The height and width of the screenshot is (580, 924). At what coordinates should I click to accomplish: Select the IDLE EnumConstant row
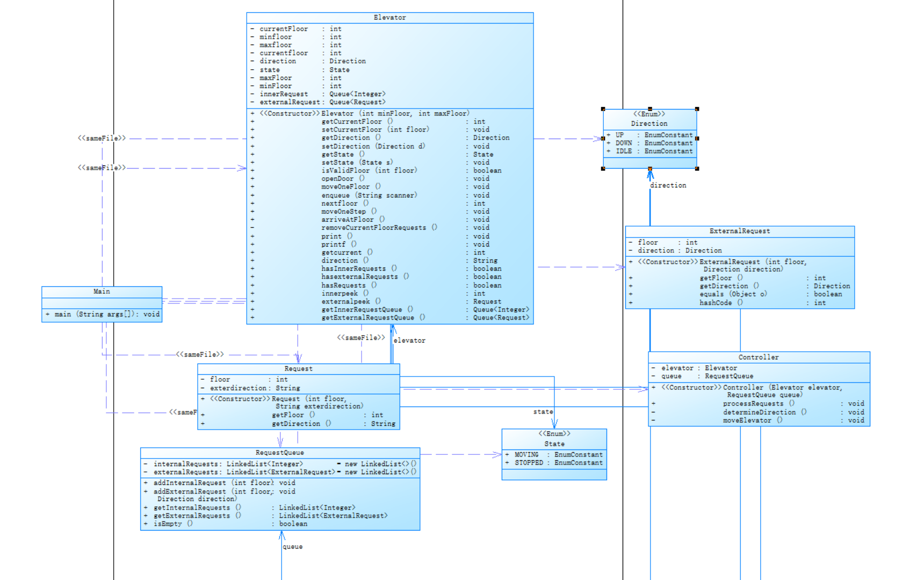tap(649, 151)
